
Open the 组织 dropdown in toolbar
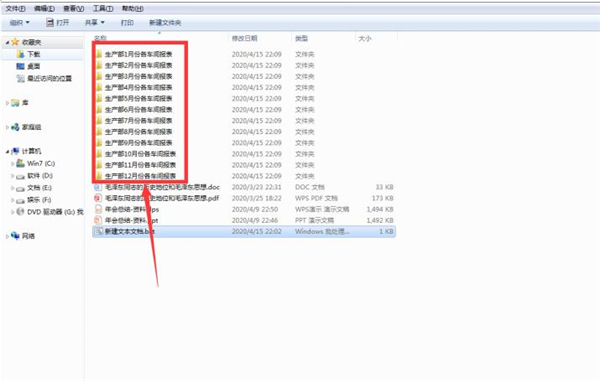pyautogui.click(x=19, y=23)
